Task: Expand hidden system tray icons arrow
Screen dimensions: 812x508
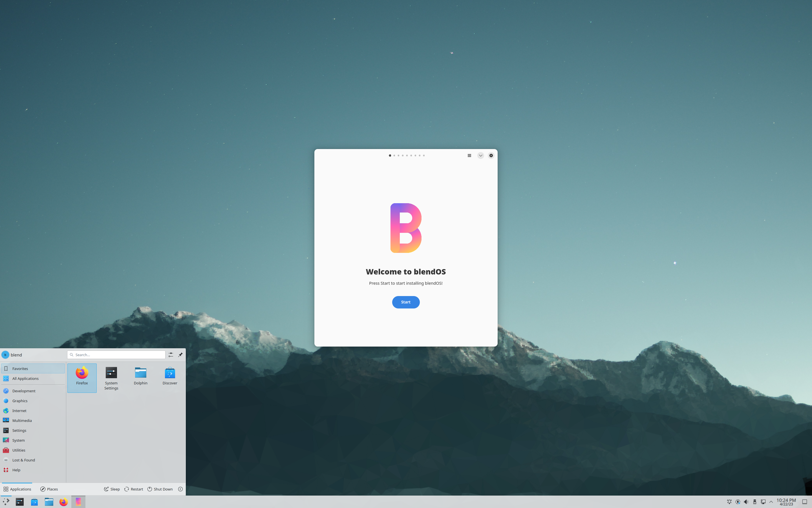Action: pyautogui.click(x=771, y=502)
